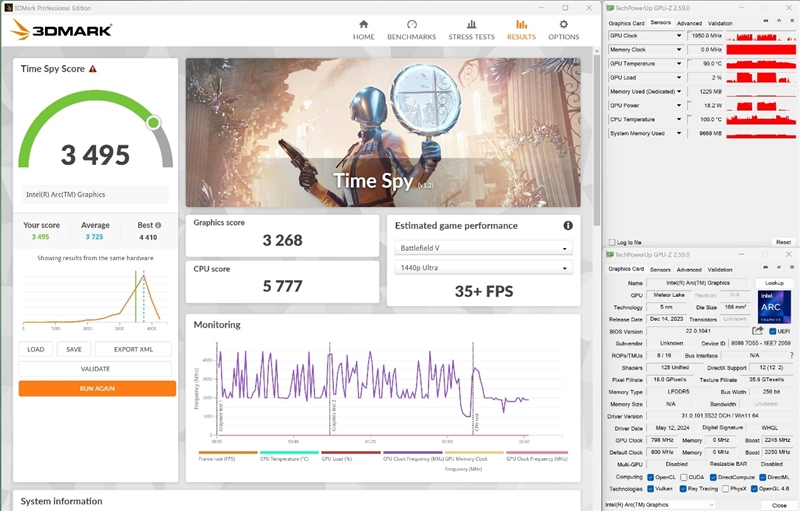Open the CPU Temperature sensor dropdown arrow
This screenshot has width=800, height=511.
679,119
